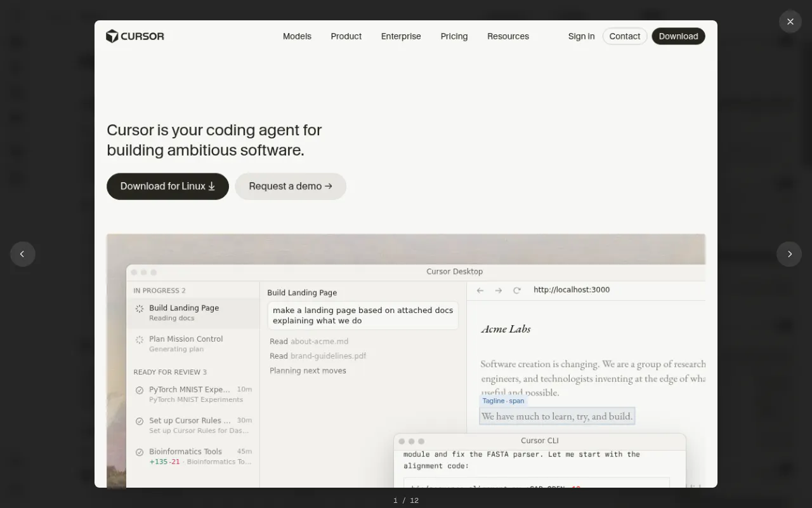The width and height of the screenshot is (812, 508).
Task: Click the browser back arrow in preview
Action: click(x=480, y=290)
